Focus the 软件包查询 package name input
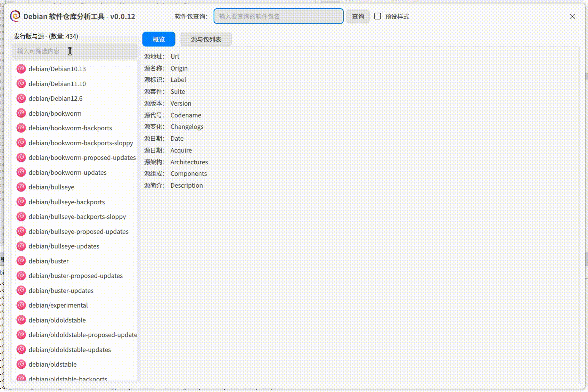Image resolution: width=588 pixels, height=392 pixels. [279, 16]
